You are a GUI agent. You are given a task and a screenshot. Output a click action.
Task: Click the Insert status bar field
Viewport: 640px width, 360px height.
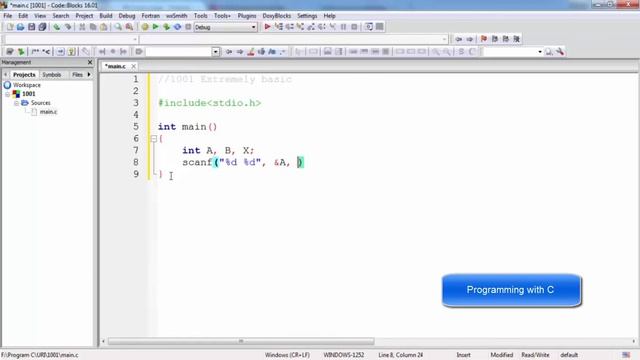463,355
